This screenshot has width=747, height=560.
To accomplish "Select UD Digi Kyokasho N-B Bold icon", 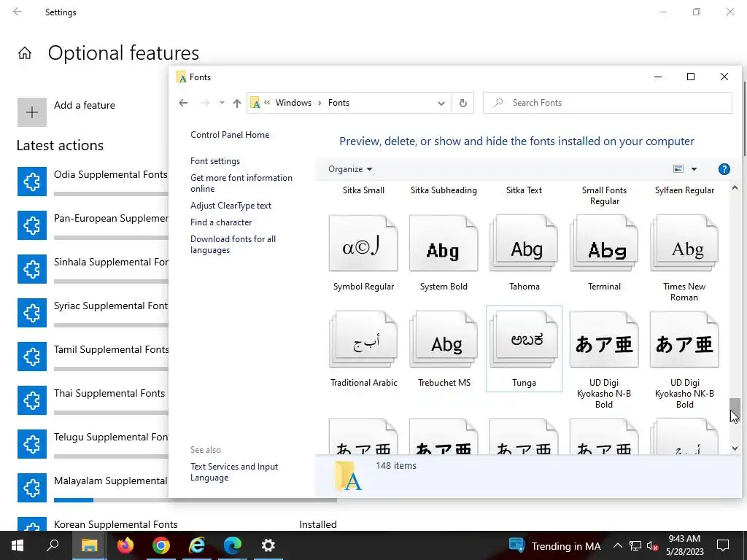I will pos(604,340).
